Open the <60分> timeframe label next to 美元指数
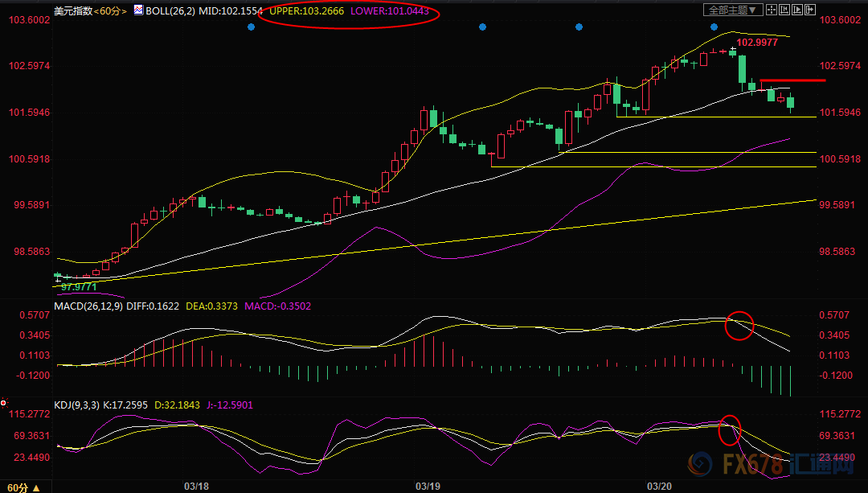The image size is (868, 493). 110,11
